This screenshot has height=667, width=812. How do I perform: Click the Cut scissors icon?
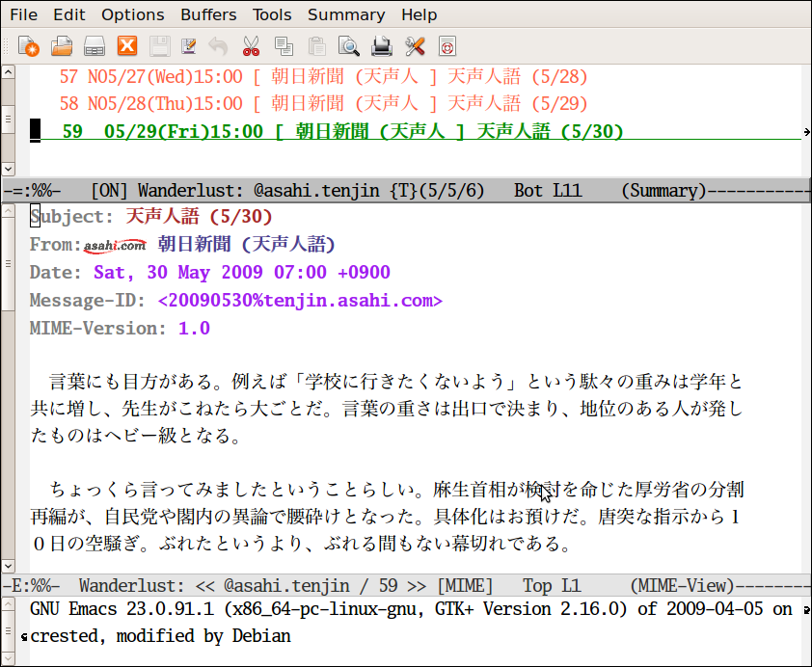251,46
